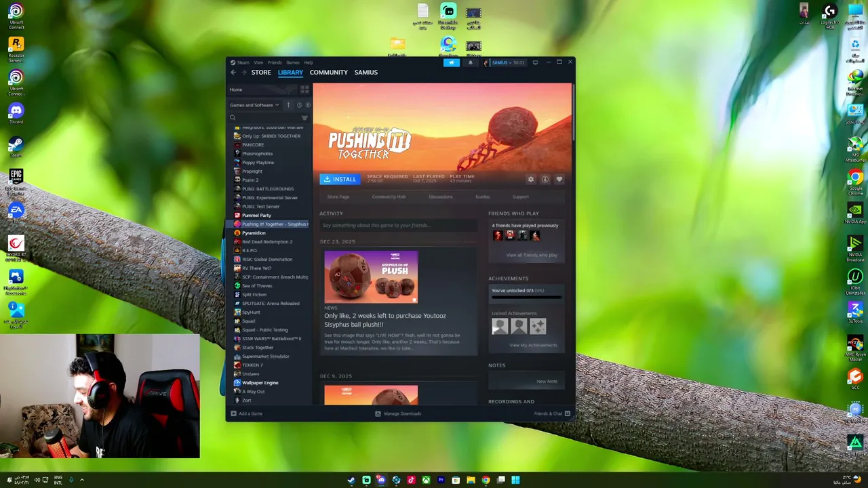Click the sort ascending arrow icon
Screen dimensions: 868x488
288,105
